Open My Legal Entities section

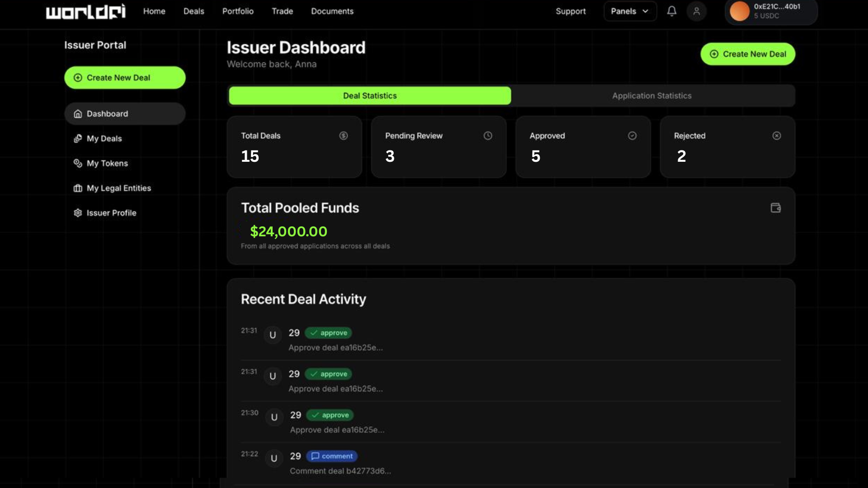point(118,188)
